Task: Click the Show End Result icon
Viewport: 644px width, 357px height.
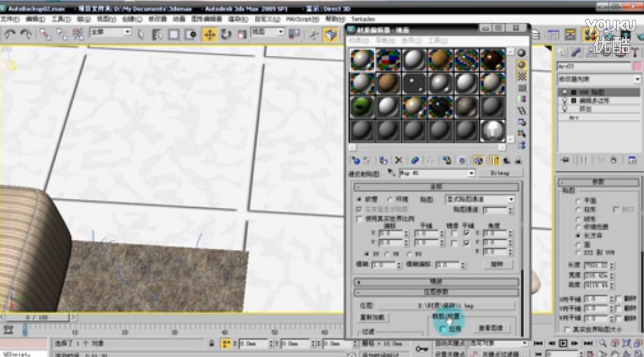Action: click(x=494, y=161)
